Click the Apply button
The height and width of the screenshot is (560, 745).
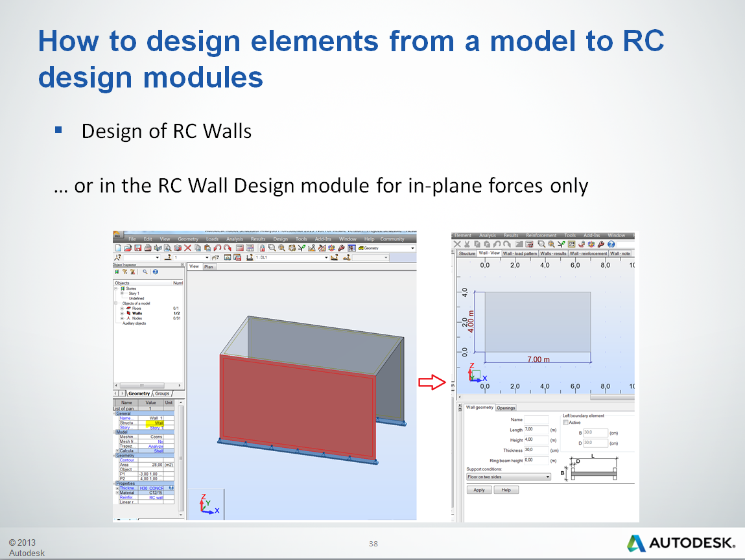coord(479,490)
